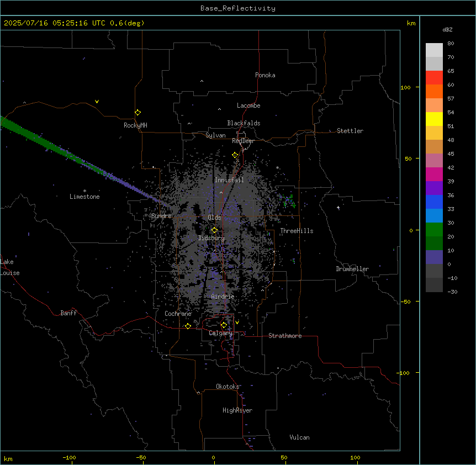Click the yellow V marker east of Calgary
The image size is (476, 465).
237,323
